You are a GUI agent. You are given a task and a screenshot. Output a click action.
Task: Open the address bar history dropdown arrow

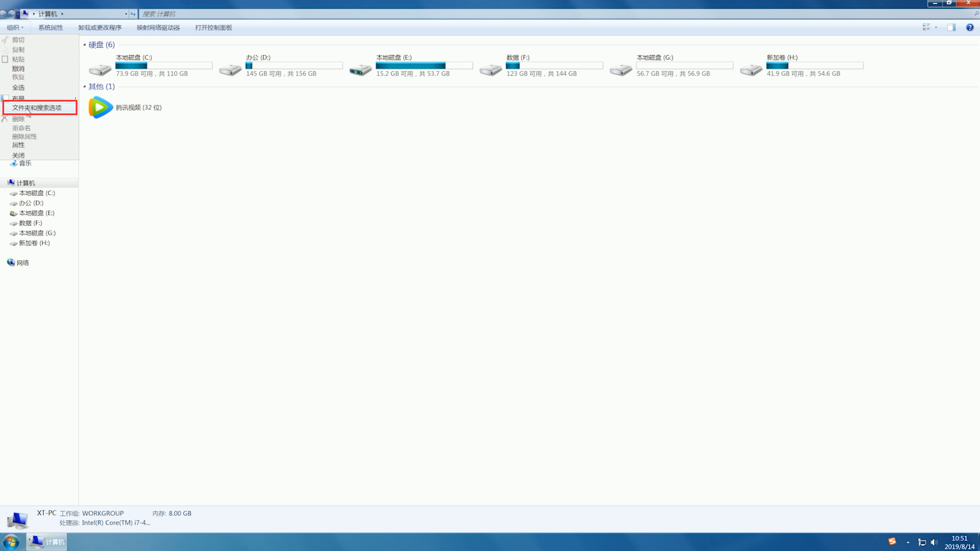[126, 14]
